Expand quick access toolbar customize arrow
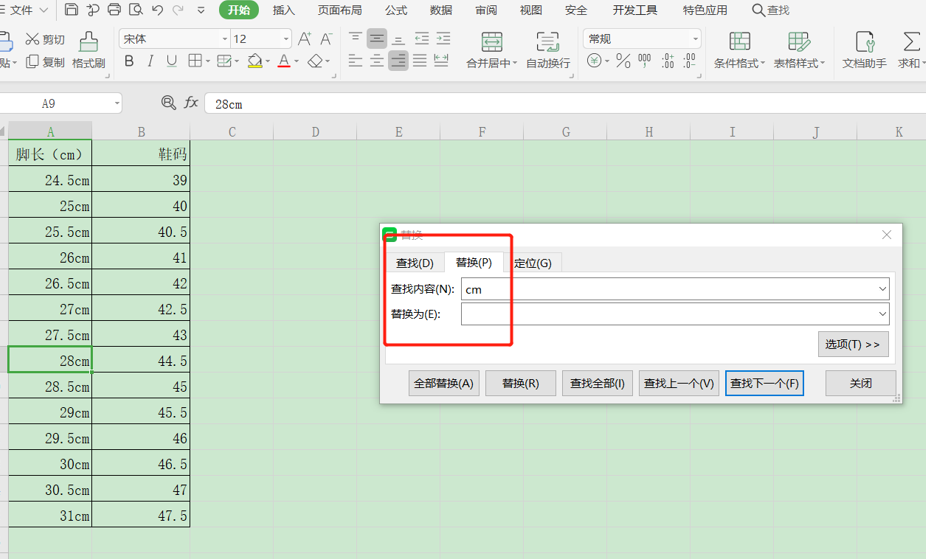The image size is (926, 559). click(201, 10)
